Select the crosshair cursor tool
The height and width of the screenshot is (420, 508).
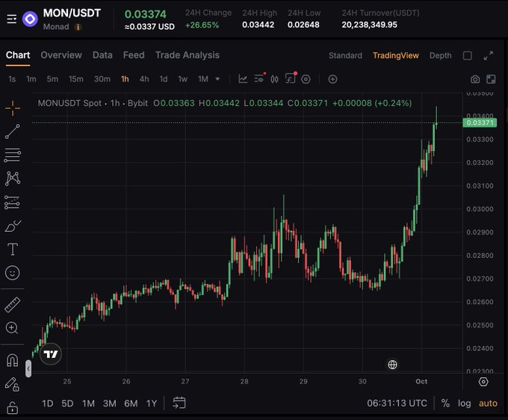tap(13, 108)
